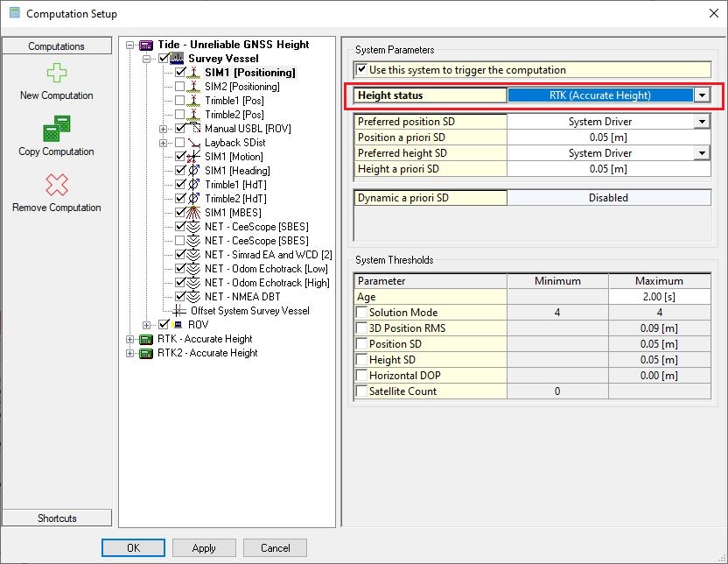This screenshot has width=728, height=564.
Task: Click the RTK - Accurate Height computation icon
Action: click(x=146, y=339)
